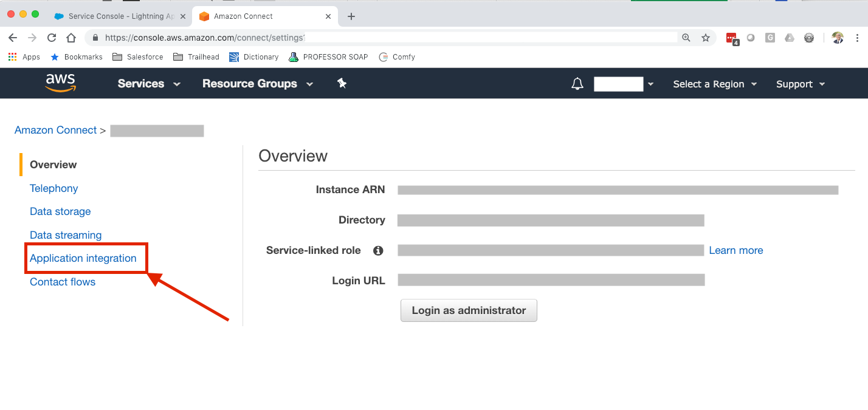Viewport: 868px width, 410px height.
Task: Click the Amazon Connect breadcrumb link
Action: [55, 130]
